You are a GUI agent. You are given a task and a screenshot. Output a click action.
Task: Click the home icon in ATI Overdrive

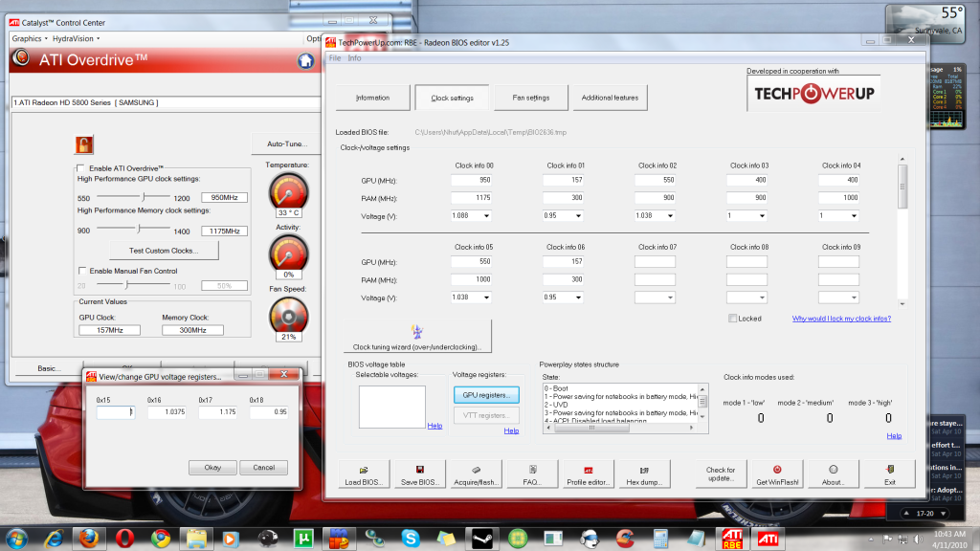coord(305,60)
